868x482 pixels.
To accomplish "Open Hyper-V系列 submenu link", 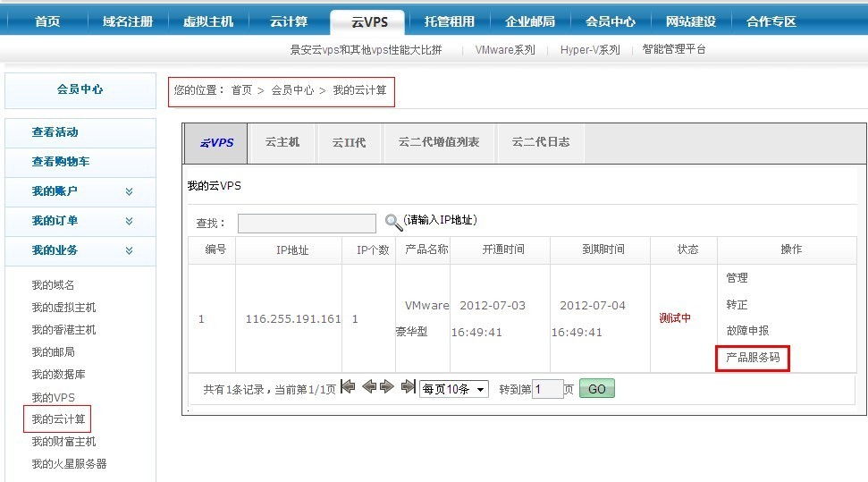I will click(x=590, y=50).
